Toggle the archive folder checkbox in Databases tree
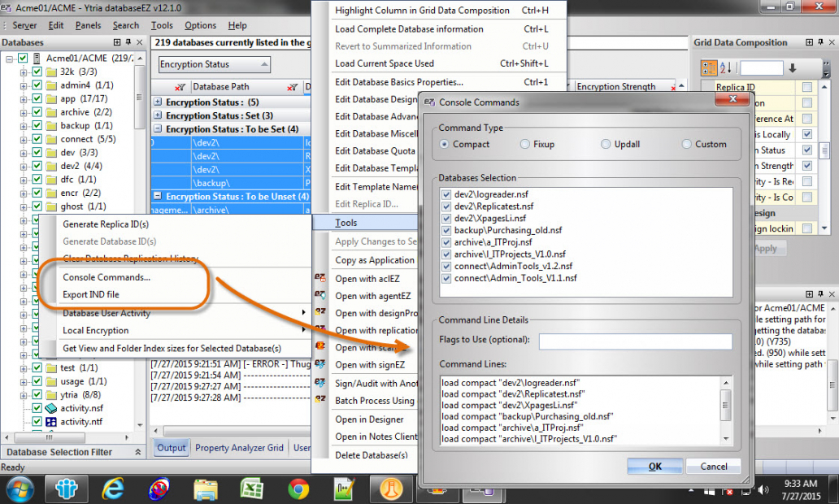839x504 pixels. tap(37, 112)
